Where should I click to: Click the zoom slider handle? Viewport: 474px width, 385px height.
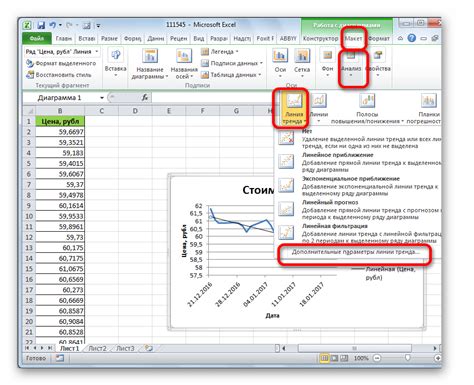click(407, 358)
